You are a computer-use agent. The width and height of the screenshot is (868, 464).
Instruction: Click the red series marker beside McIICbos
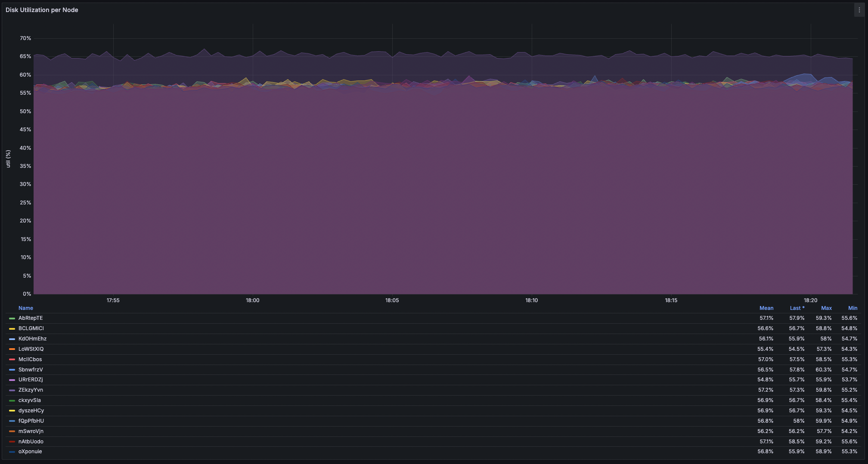coord(11,359)
